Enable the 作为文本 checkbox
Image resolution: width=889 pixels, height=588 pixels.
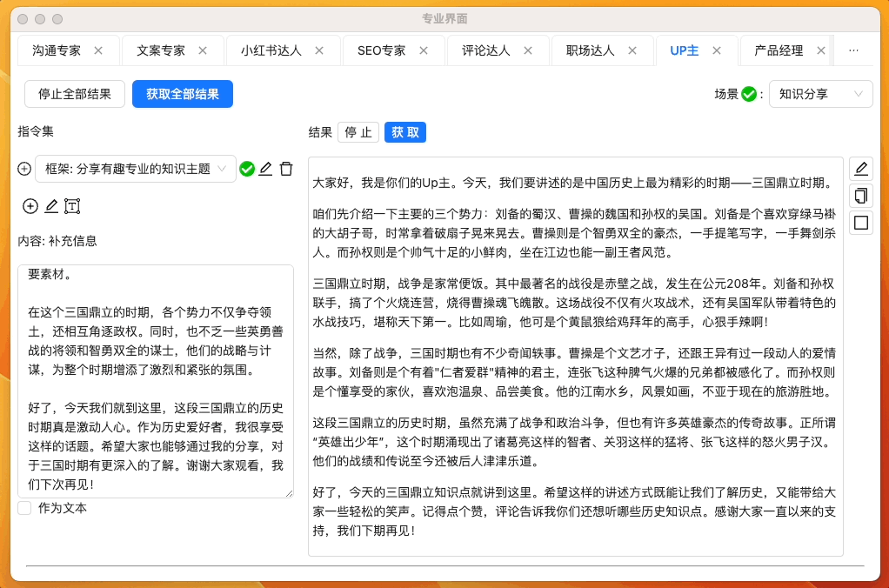[24, 508]
